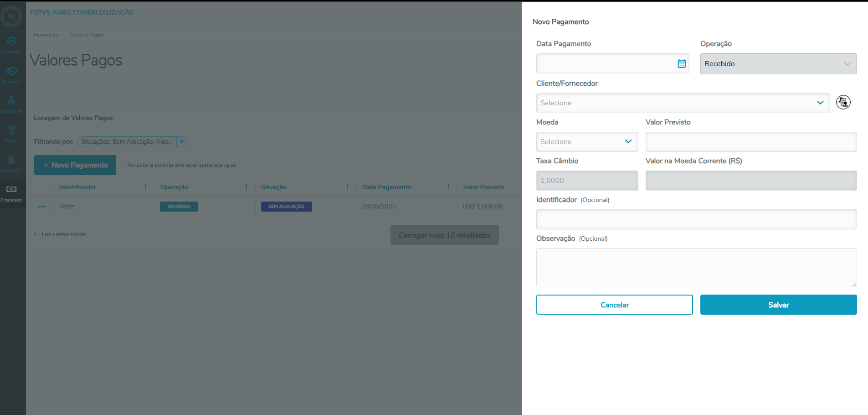The height and width of the screenshot is (415, 868).
Task: Open the Financeiro sidebar icon
Action: 11,193
